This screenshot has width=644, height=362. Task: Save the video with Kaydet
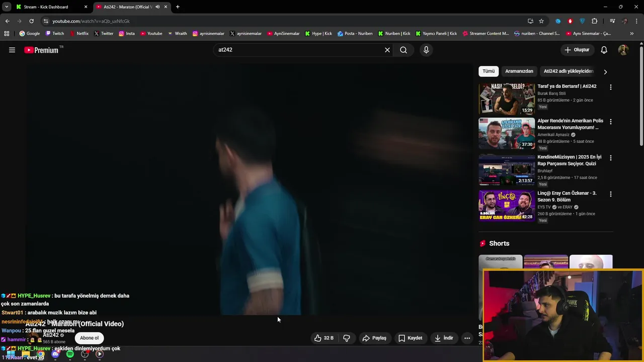point(410,338)
